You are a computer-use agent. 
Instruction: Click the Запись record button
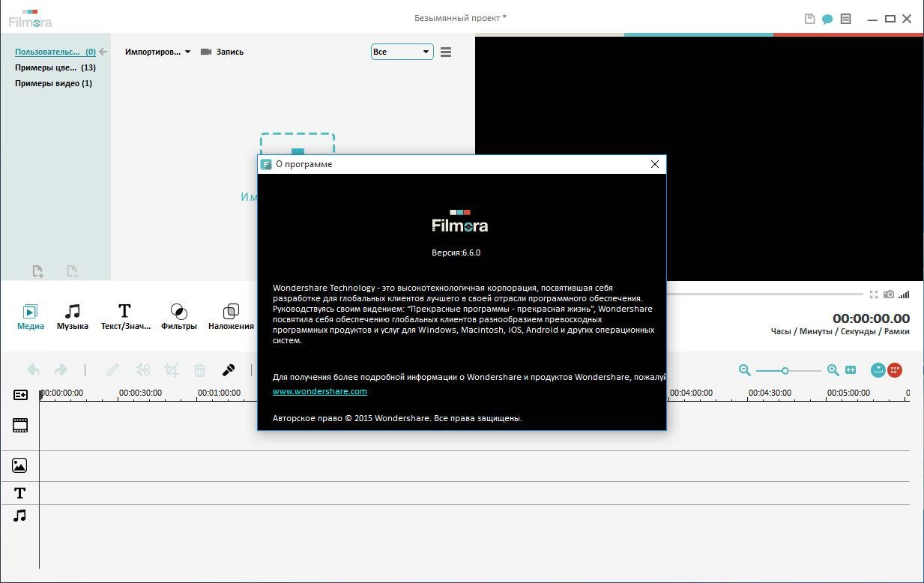[223, 52]
